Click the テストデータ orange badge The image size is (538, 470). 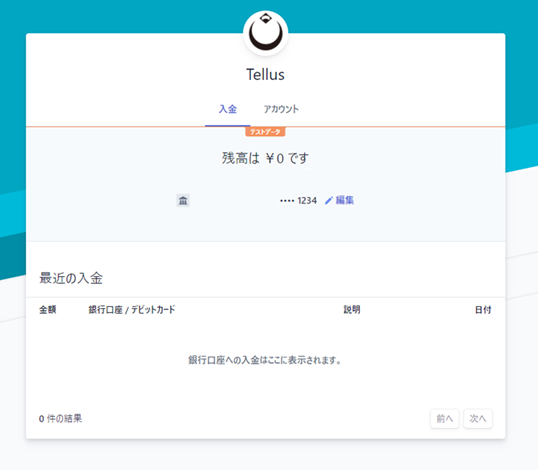coord(265,132)
